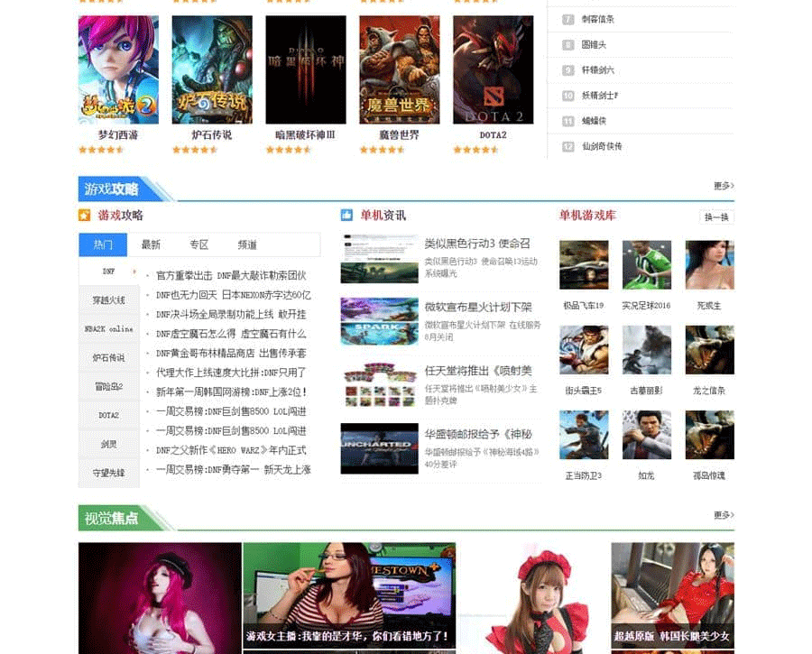The image size is (812, 654).
Task: Click the Uncharted 4 news thumbnail
Action: point(379,448)
